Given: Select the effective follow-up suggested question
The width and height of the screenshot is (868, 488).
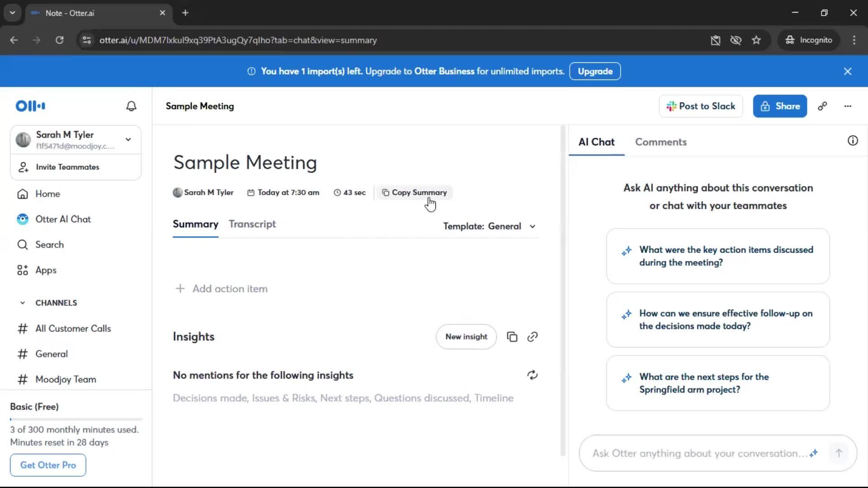Looking at the screenshot, I should tap(718, 320).
